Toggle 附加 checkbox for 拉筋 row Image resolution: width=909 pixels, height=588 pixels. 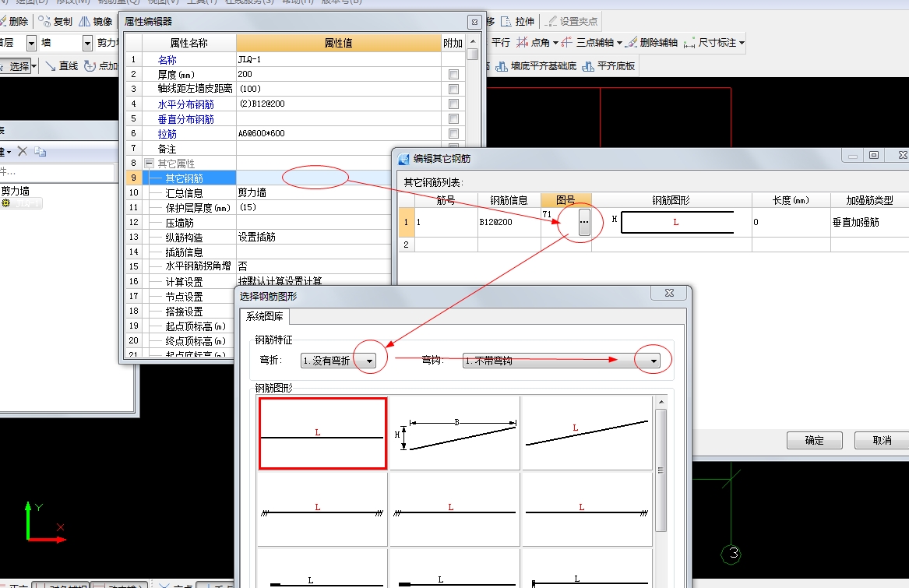click(453, 133)
